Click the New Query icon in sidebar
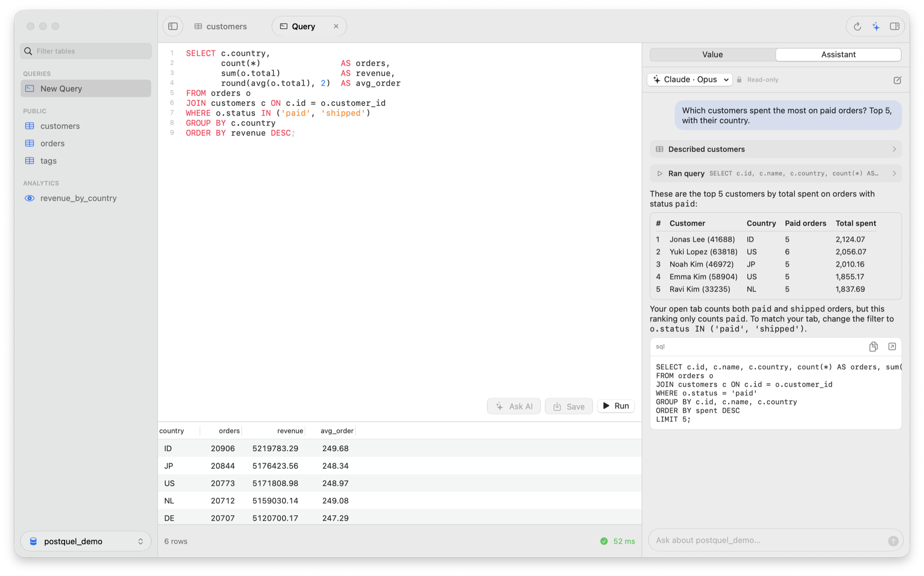This screenshot has height=576, width=924. (x=30, y=88)
